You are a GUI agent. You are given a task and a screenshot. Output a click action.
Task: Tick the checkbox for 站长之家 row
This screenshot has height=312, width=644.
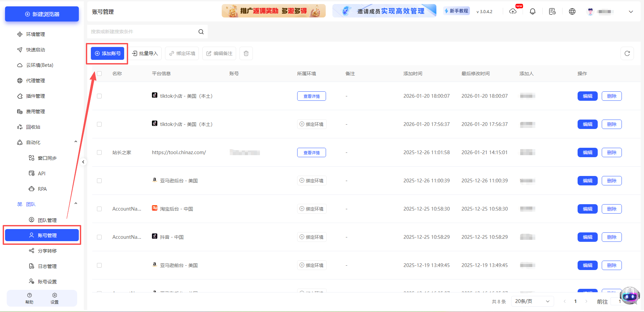pyautogui.click(x=99, y=152)
